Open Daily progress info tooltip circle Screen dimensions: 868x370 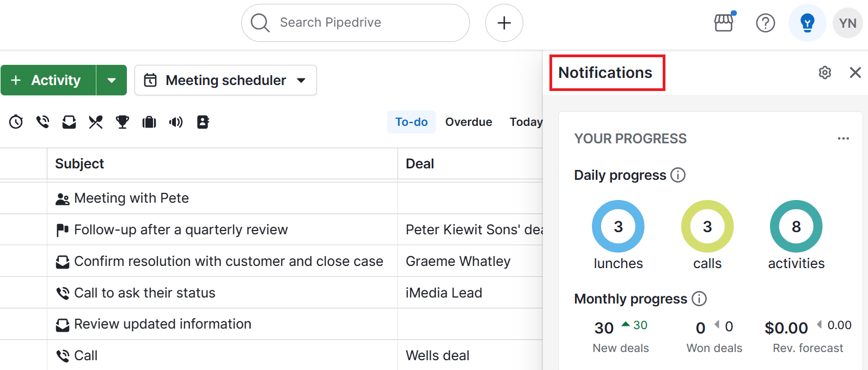tap(678, 175)
